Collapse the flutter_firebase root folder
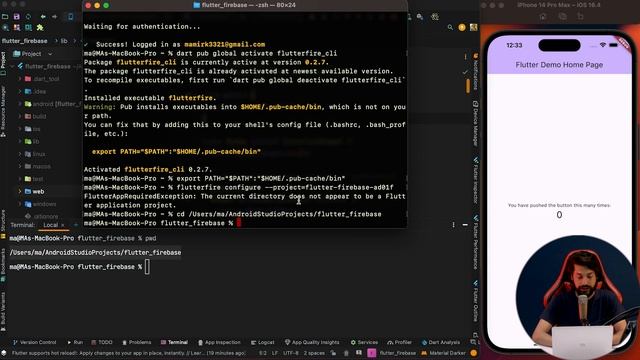 click(12, 66)
